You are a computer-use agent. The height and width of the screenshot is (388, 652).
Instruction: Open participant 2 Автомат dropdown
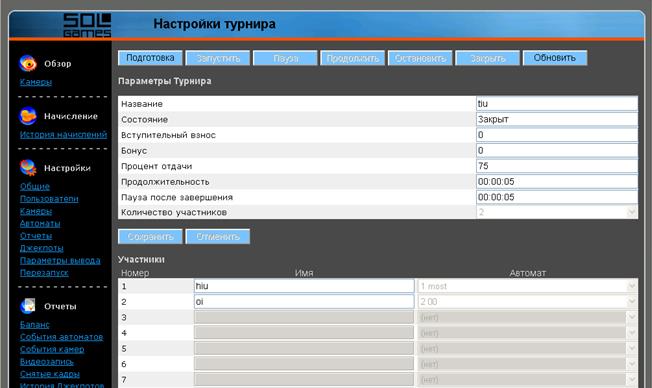527,302
